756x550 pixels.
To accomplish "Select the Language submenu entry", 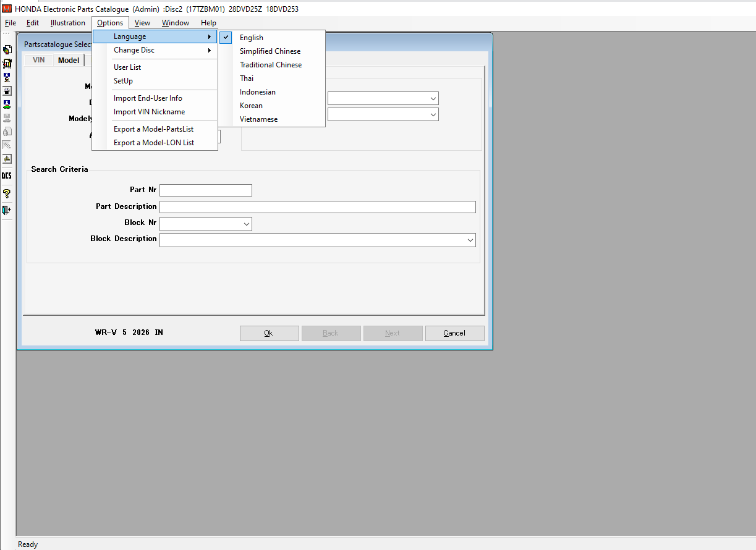I will pyautogui.click(x=155, y=36).
